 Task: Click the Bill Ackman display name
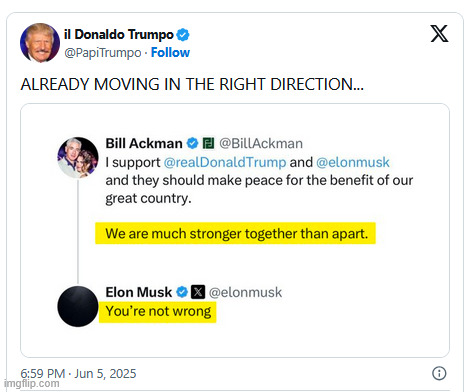coord(144,143)
